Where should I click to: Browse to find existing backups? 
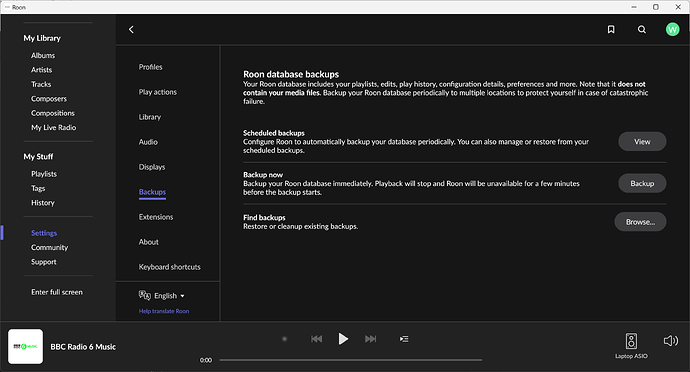pos(640,222)
